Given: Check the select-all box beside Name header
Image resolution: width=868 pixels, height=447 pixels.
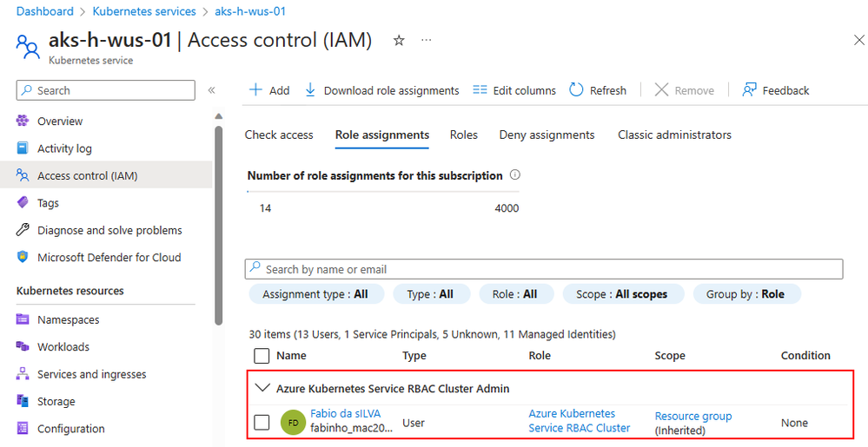Looking at the screenshot, I should point(262,355).
